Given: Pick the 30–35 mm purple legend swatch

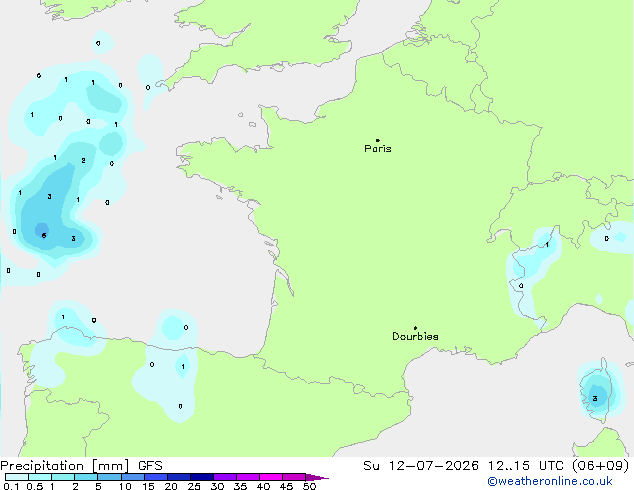Looking at the screenshot, I should 224,477.
